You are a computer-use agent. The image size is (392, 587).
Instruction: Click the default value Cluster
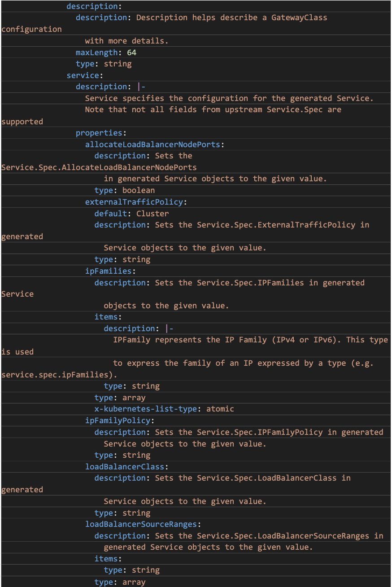pyautogui.click(x=152, y=214)
